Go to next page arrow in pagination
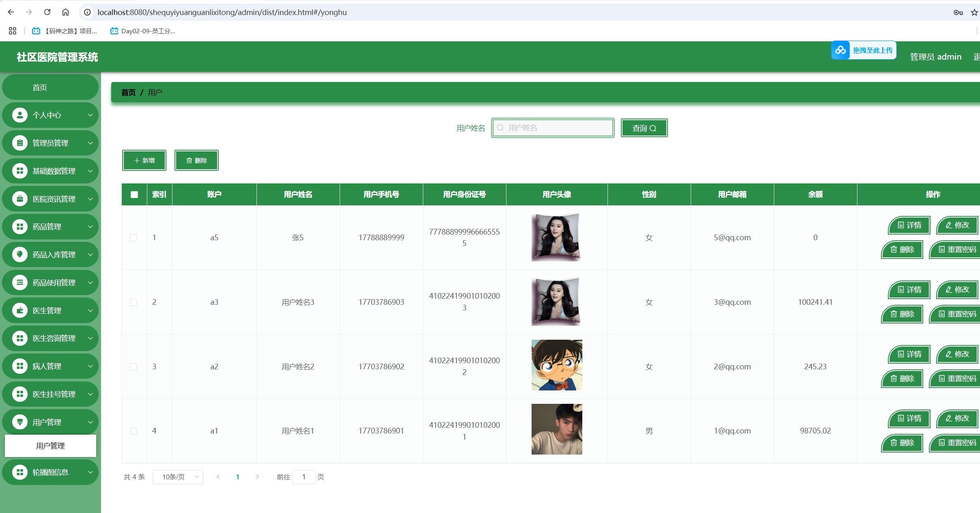Viewport: 980px width, 513px height. [x=257, y=477]
